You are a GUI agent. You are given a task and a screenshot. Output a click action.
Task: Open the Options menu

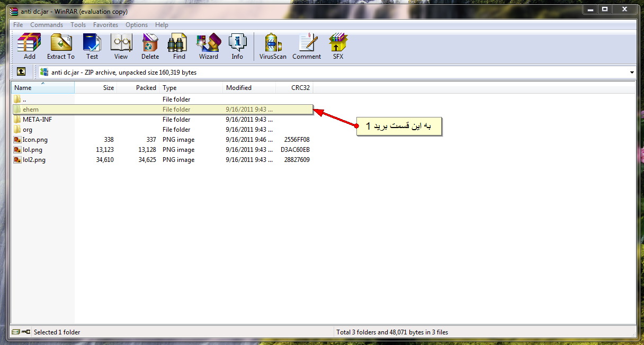point(137,25)
